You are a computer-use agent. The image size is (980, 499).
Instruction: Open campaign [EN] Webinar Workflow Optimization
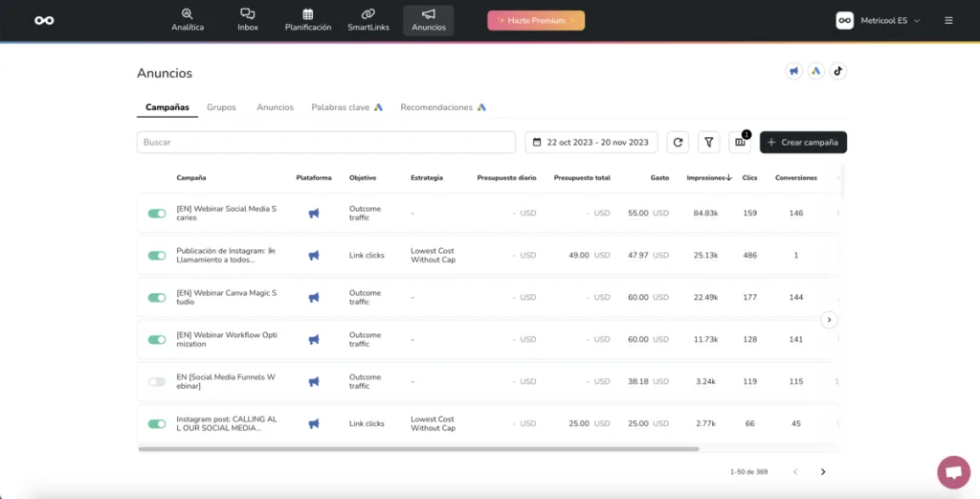(226, 340)
